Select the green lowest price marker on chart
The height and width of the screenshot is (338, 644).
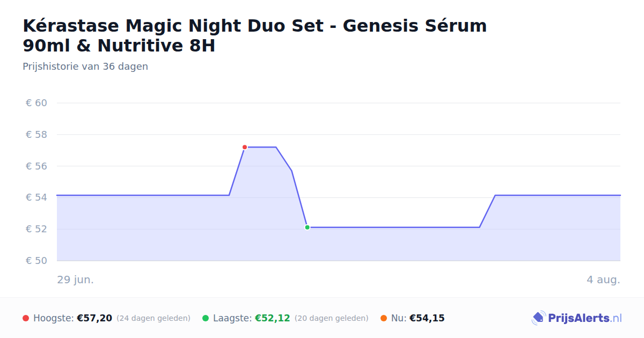308,227
